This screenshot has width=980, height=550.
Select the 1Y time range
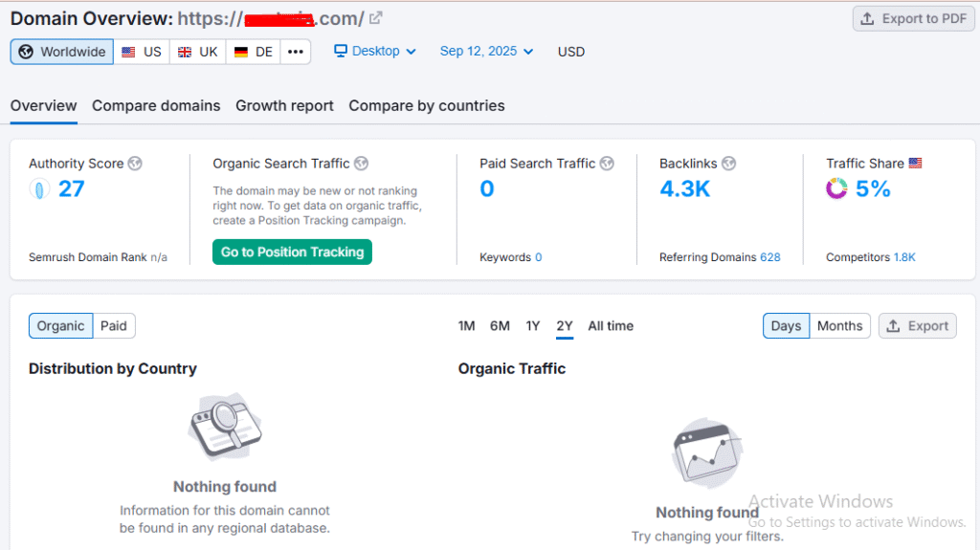tap(532, 326)
